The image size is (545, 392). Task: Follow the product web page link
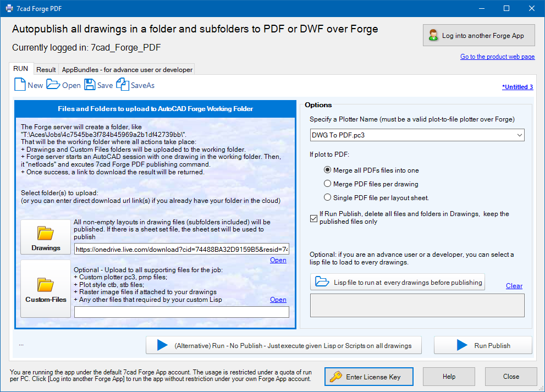tap(497, 57)
